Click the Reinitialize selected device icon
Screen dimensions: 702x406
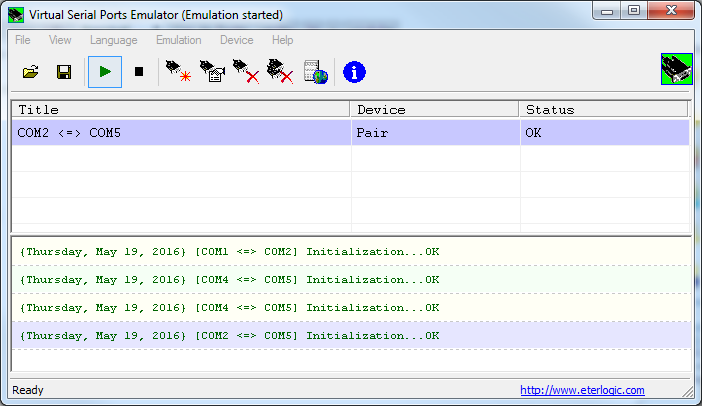click(211, 72)
